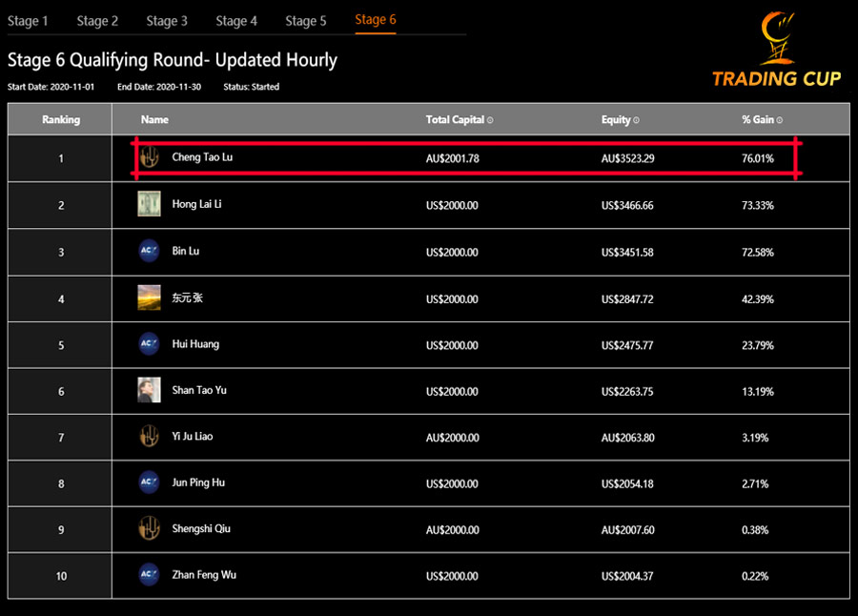
Task: Click Cheng Tao Lu's trophy avatar icon
Action: [x=149, y=157]
